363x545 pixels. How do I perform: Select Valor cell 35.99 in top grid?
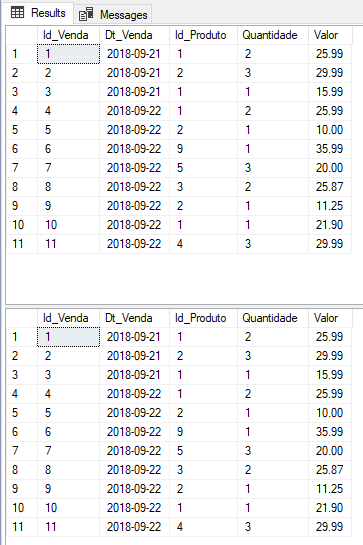330,149
